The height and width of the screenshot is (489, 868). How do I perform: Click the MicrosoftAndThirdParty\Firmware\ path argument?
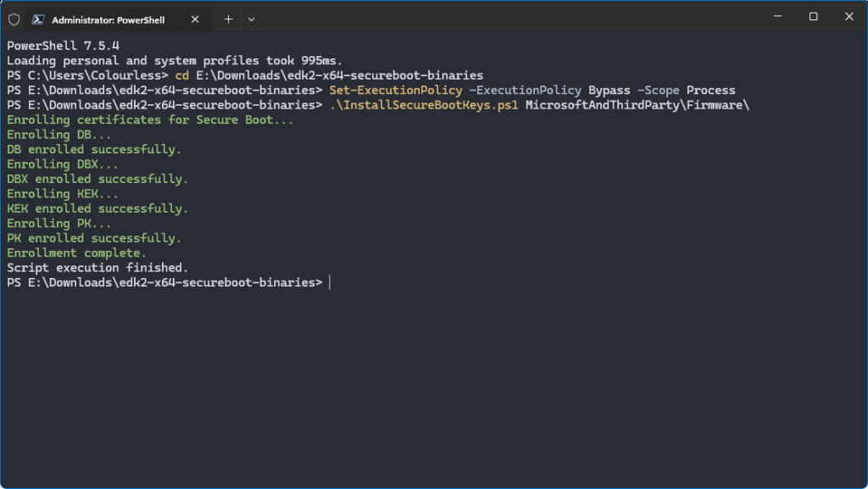[637, 105]
